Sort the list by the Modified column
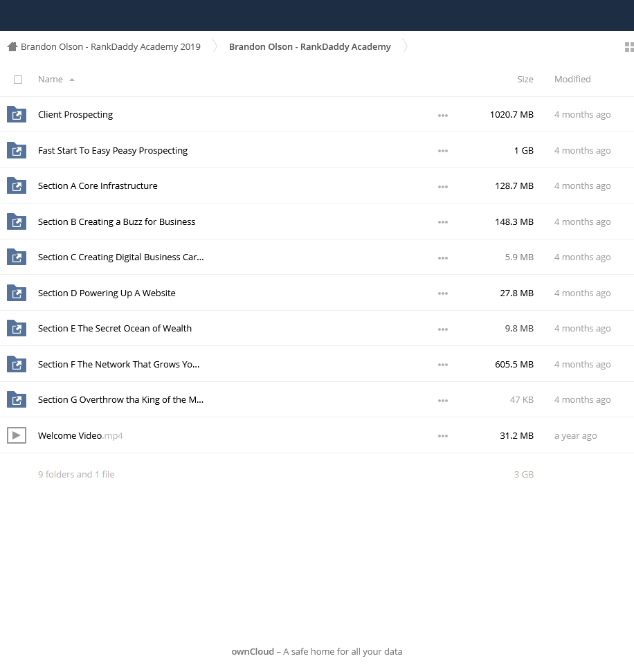The image size is (634, 672). (x=572, y=80)
